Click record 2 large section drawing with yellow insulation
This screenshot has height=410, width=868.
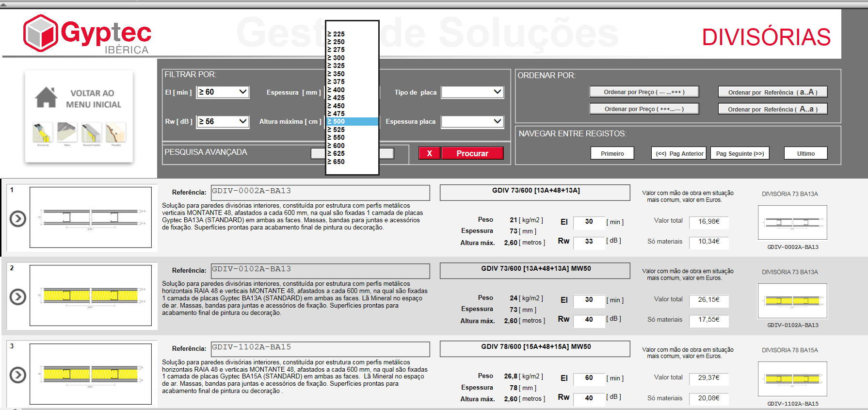(x=91, y=295)
